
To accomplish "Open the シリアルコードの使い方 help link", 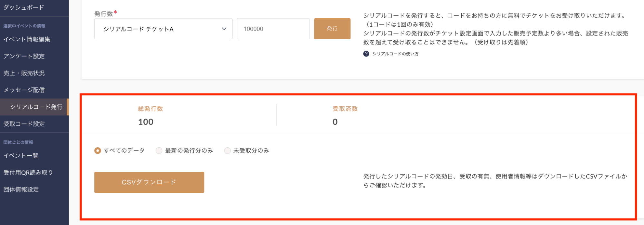I will (395, 54).
